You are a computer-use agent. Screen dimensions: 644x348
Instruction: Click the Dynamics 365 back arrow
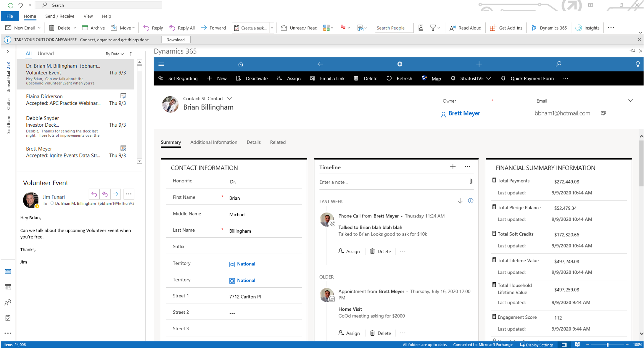tap(320, 64)
